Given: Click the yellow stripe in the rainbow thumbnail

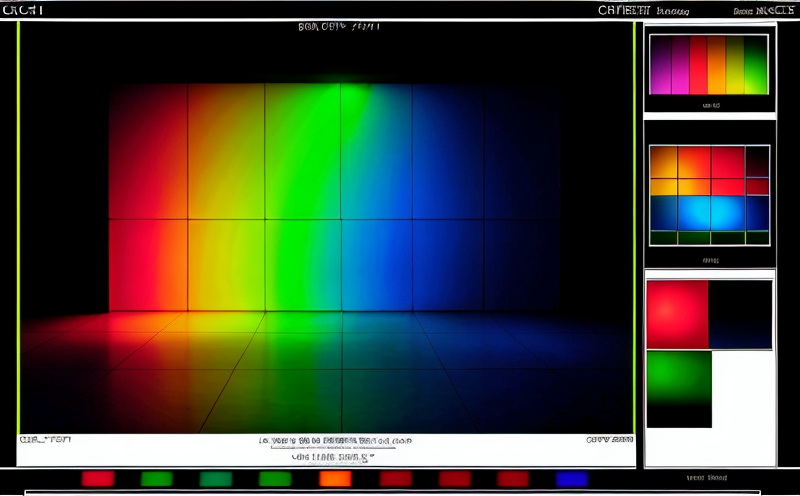Looking at the screenshot, I should pyautogui.click(x=735, y=65).
